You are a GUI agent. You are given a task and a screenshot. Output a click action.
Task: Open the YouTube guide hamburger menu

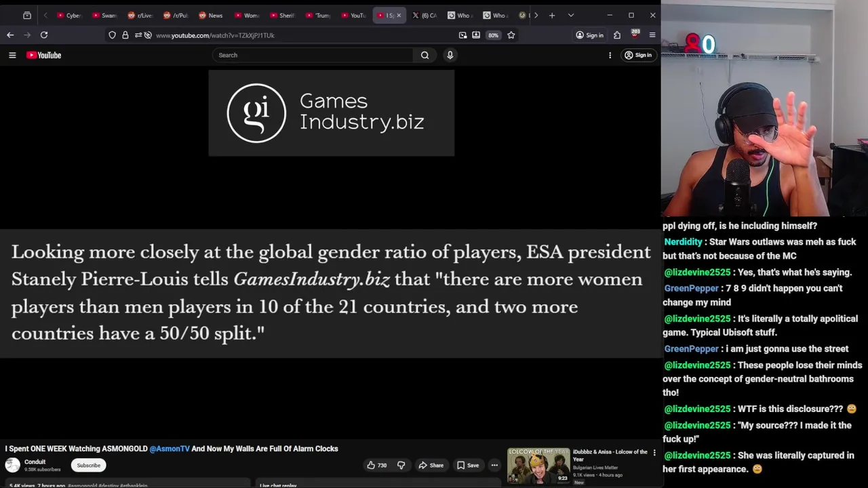pos(12,55)
